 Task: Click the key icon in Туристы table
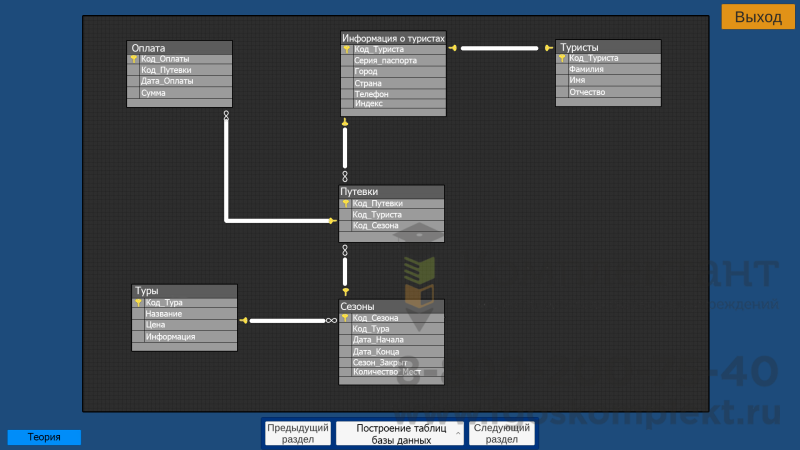tap(562, 58)
